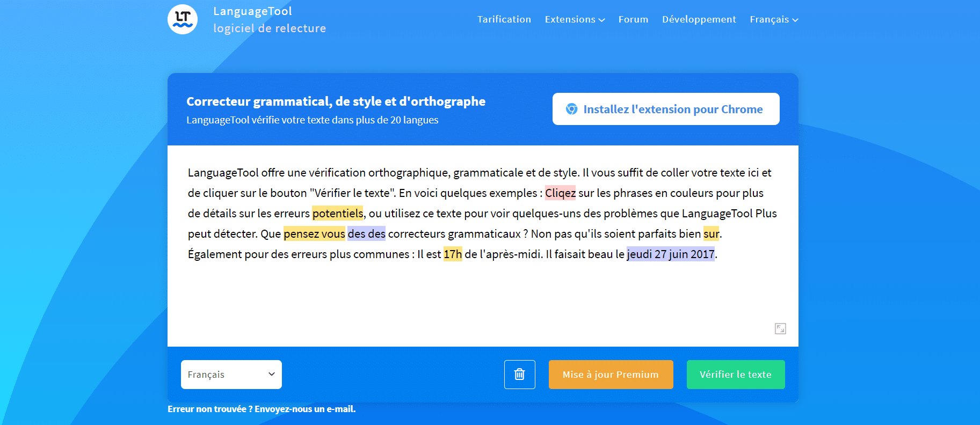Click the highlighted word sur before period
The width and height of the screenshot is (980, 425).
(712, 234)
